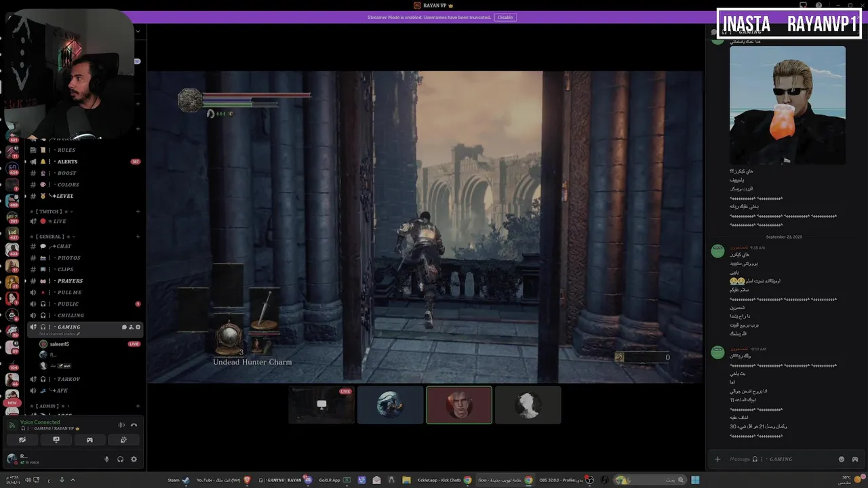Viewport: 868px width, 488px height.
Task: Open emoji picker in the message bar
Action: pos(842,459)
